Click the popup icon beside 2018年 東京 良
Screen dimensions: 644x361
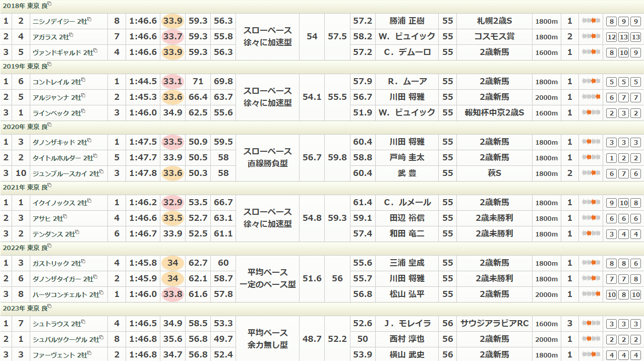[49, 4]
